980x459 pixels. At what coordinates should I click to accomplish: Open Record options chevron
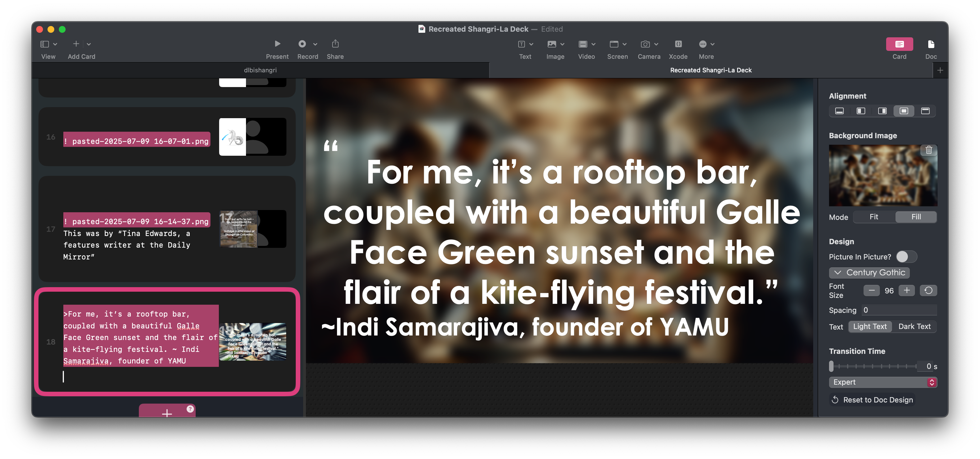coord(315,44)
